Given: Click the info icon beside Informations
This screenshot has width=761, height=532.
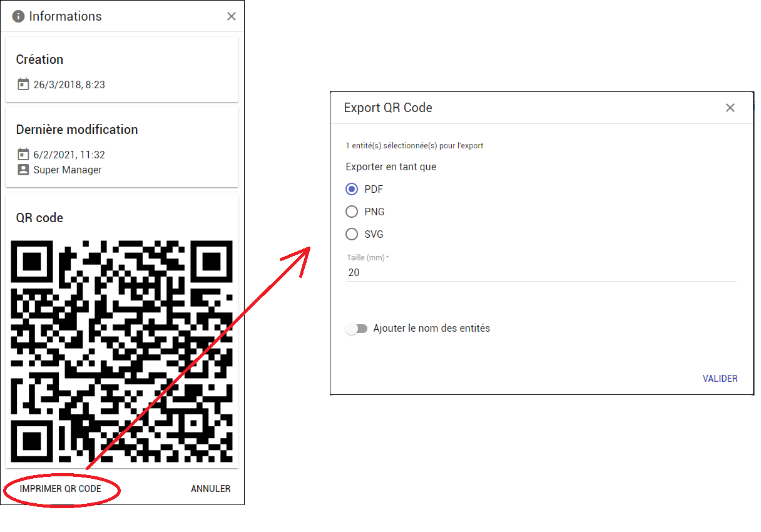Looking at the screenshot, I should [x=18, y=16].
